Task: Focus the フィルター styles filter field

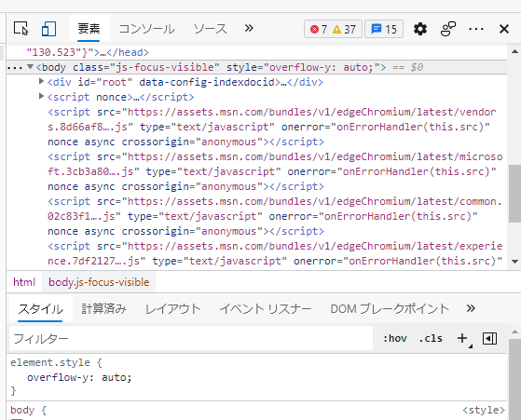Action: click(x=191, y=338)
